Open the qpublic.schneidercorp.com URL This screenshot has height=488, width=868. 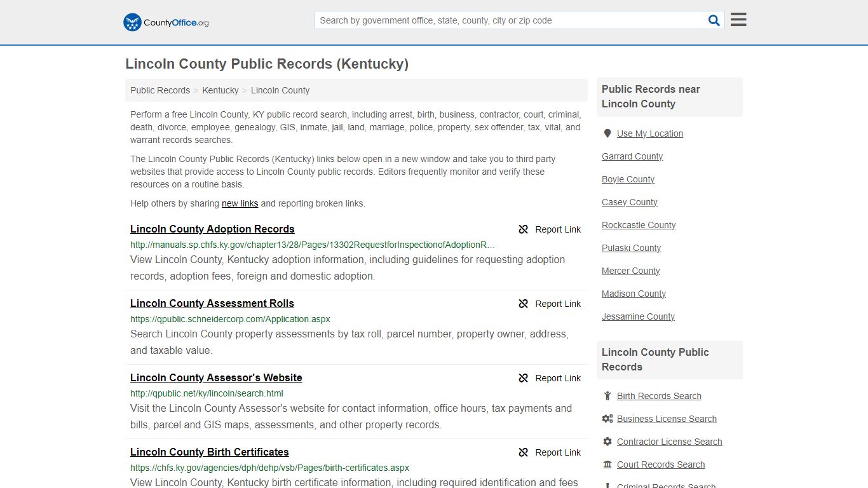tap(230, 319)
